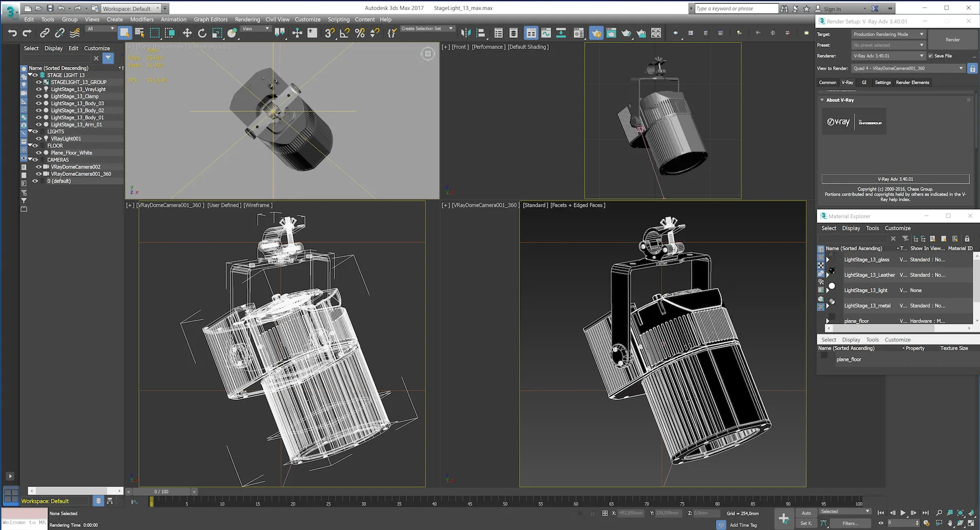
Task: Activate the Select Object tool
Action: coord(125,33)
